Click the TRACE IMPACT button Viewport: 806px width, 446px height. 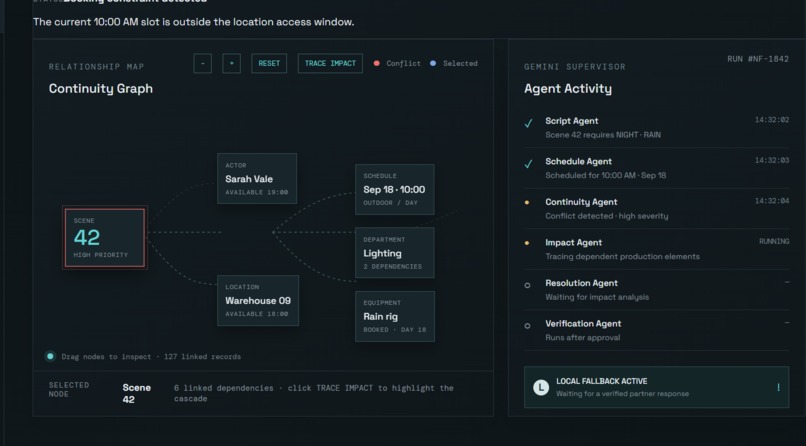pyautogui.click(x=330, y=64)
